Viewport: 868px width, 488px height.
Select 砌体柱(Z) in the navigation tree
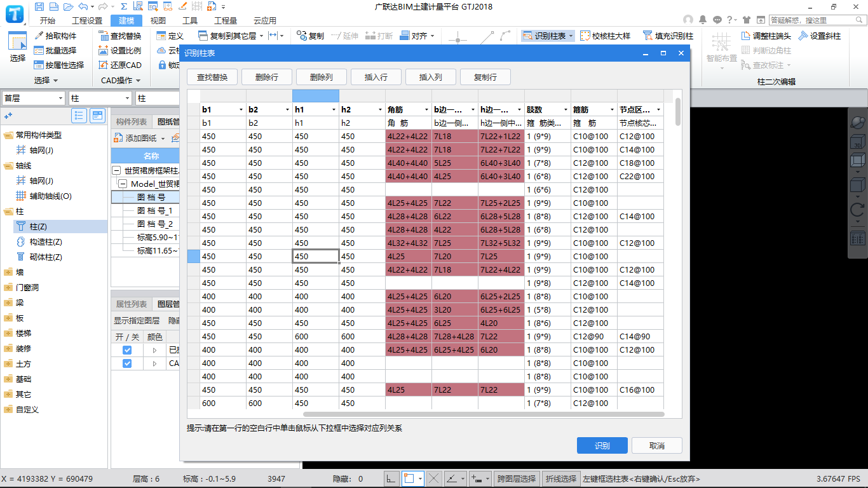46,257
